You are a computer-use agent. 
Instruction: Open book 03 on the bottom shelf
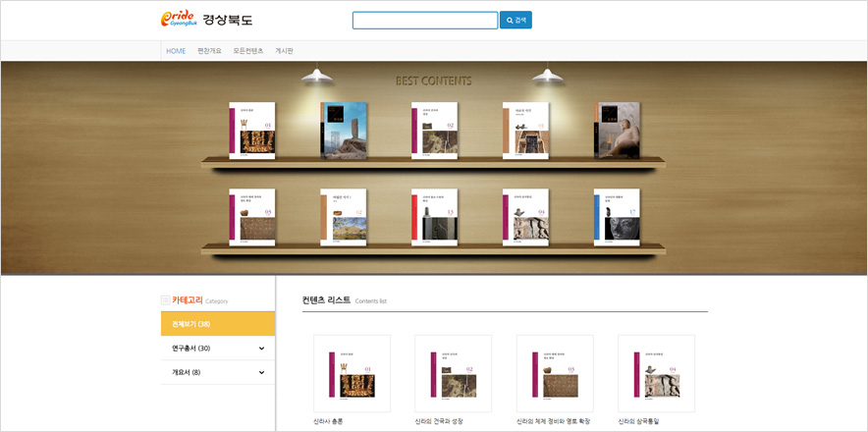pos(252,217)
